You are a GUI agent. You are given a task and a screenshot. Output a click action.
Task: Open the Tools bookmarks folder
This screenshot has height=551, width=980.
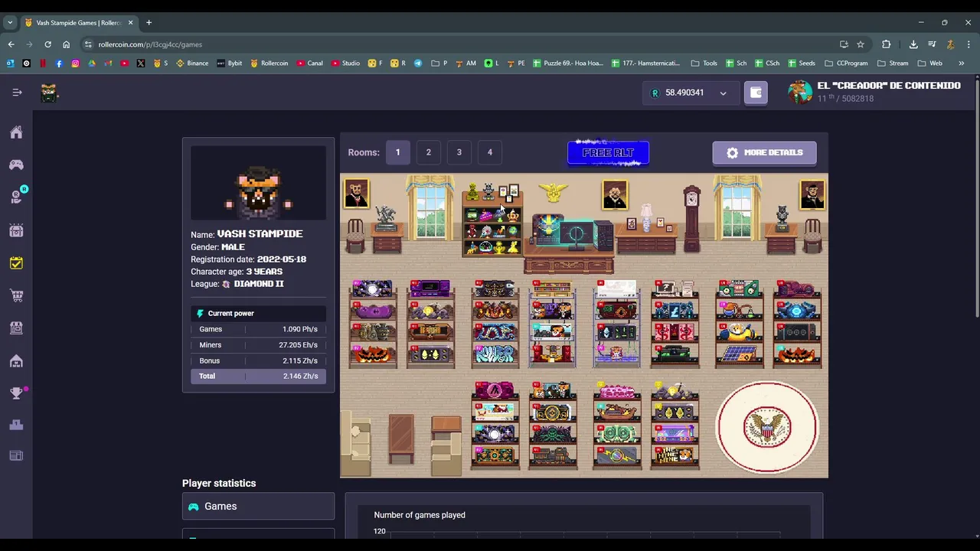tap(704, 64)
